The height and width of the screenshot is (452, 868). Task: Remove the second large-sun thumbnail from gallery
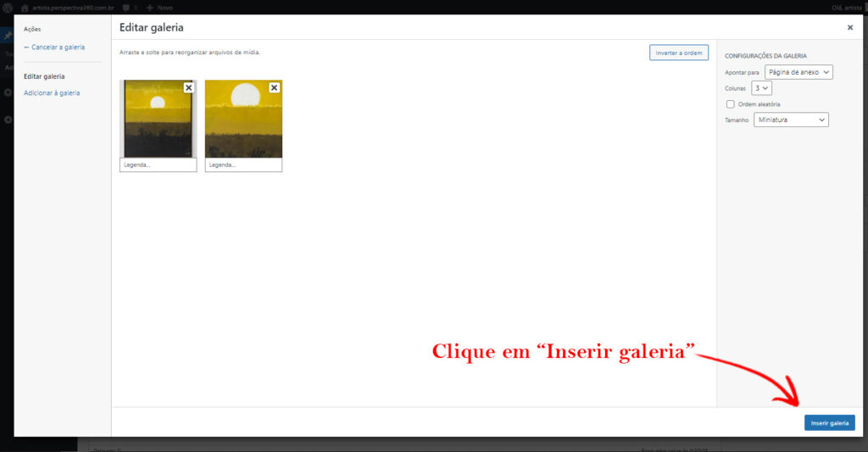(x=274, y=87)
